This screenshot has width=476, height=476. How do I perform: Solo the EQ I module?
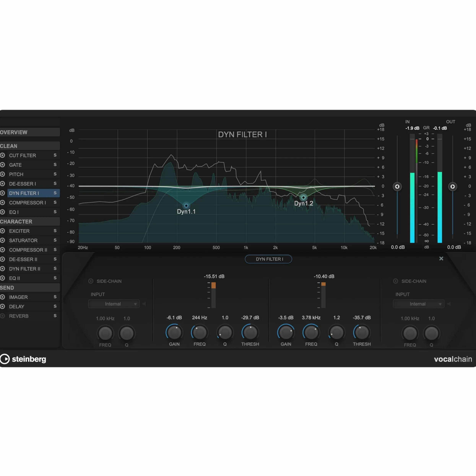[55, 212]
